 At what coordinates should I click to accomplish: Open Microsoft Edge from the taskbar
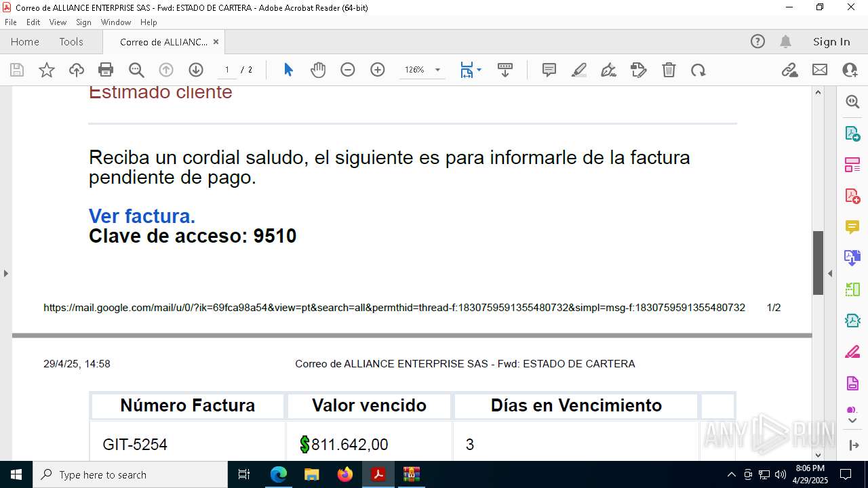(279, 474)
